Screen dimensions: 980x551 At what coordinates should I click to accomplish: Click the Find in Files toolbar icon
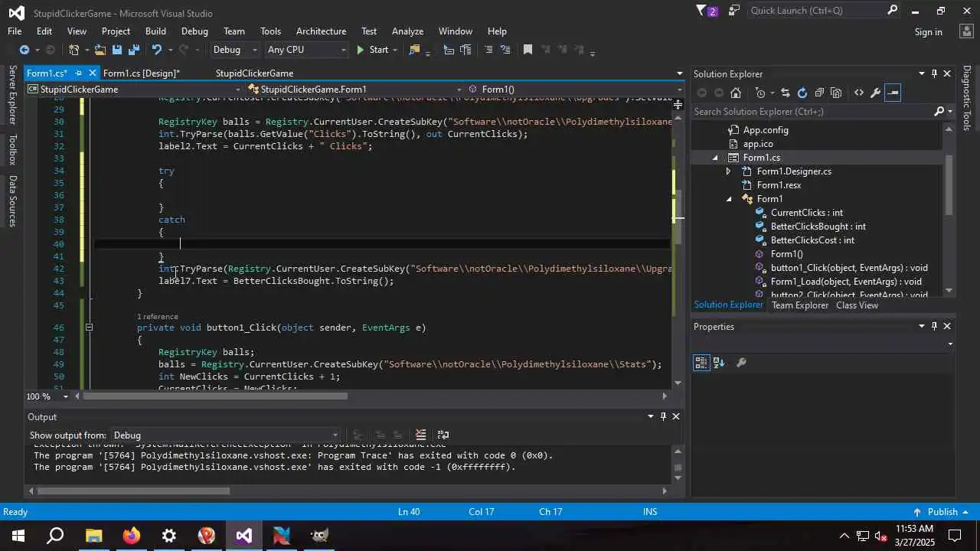(415, 50)
